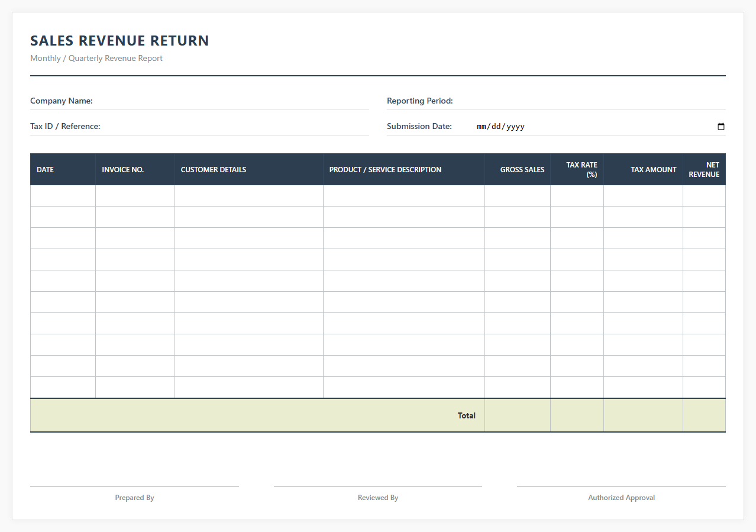Click the first row Gross Sales cell
The width and height of the screenshot is (756, 532).
click(x=518, y=196)
